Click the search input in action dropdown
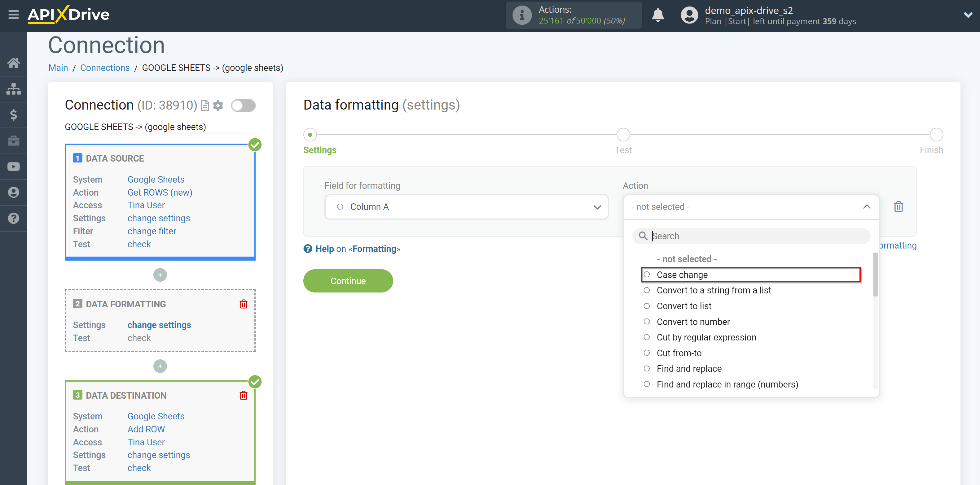This screenshot has height=485, width=980. click(751, 236)
